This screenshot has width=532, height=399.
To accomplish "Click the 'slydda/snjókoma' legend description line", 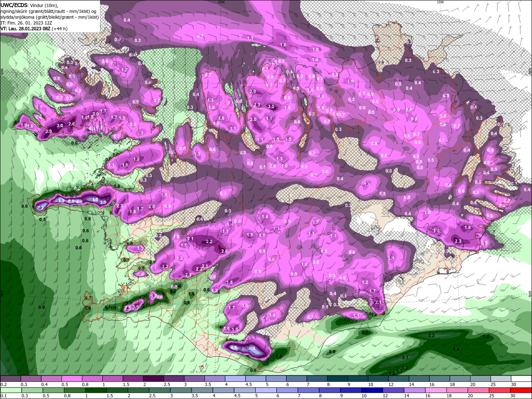I will click(49, 17).
